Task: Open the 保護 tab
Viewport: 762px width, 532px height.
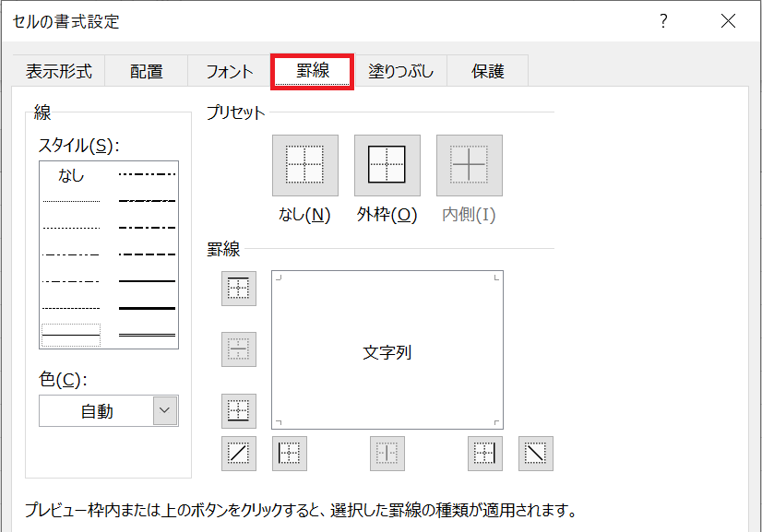Action: [487, 71]
